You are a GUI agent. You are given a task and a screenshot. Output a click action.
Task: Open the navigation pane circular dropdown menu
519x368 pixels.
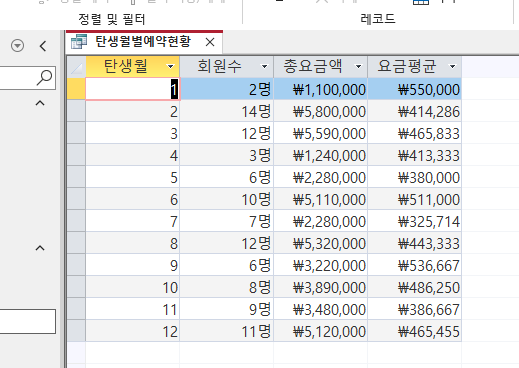point(17,46)
